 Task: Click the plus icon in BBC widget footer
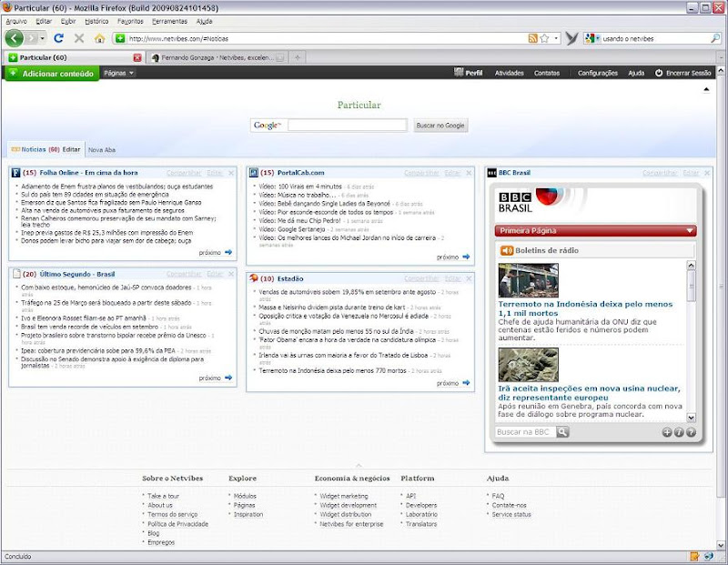[x=667, y=432]
